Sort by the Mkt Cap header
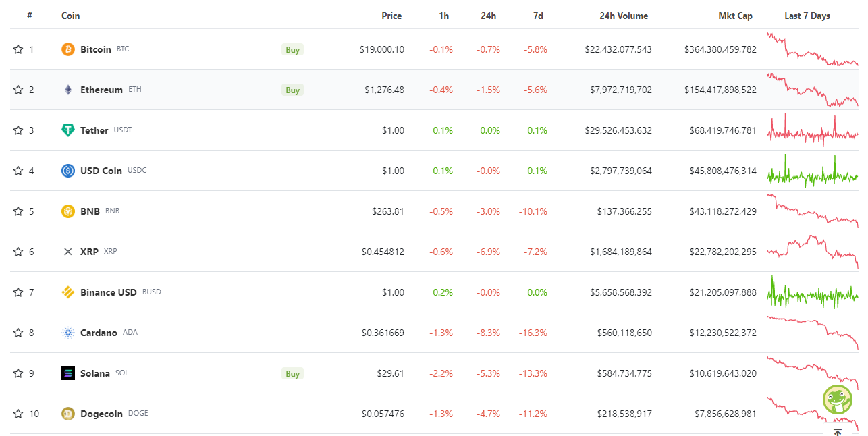The width and height of the screenshot is (868, 436). pos(735,16)
